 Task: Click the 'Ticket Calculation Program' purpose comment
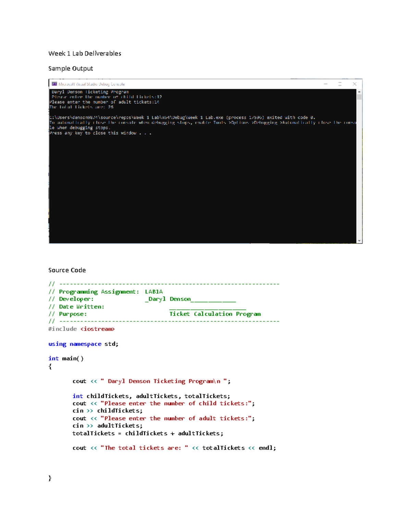[x=215, y=314]
